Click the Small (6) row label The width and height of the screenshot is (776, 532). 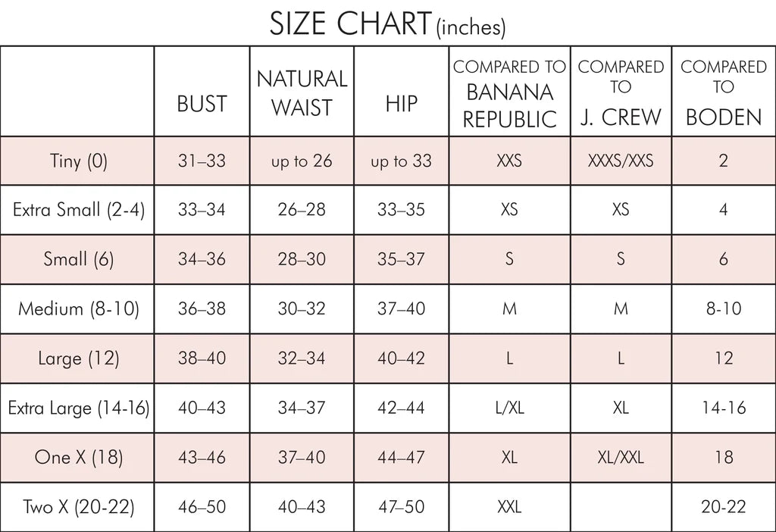point(79,259)
